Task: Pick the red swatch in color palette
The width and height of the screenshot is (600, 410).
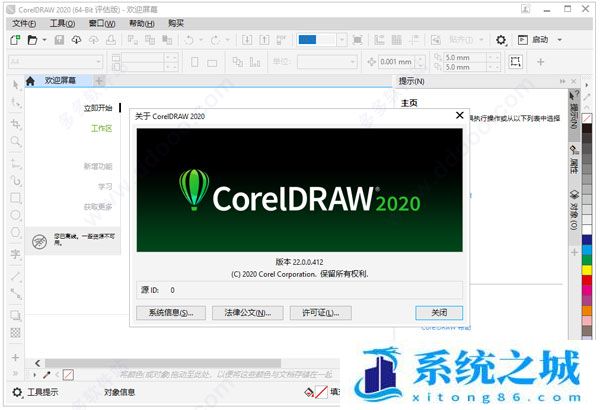Action: coord(587,280)
